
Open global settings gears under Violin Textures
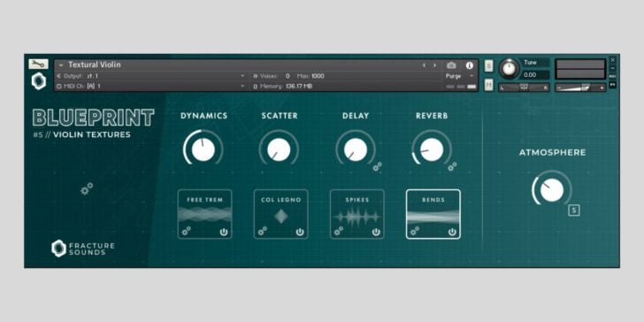click(x=87, y=189)
